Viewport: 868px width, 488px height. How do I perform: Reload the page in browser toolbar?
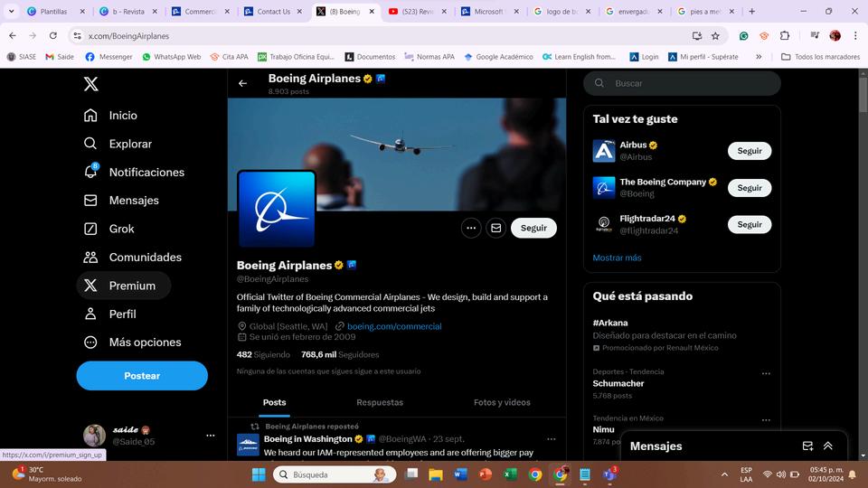tap(53, 35)
